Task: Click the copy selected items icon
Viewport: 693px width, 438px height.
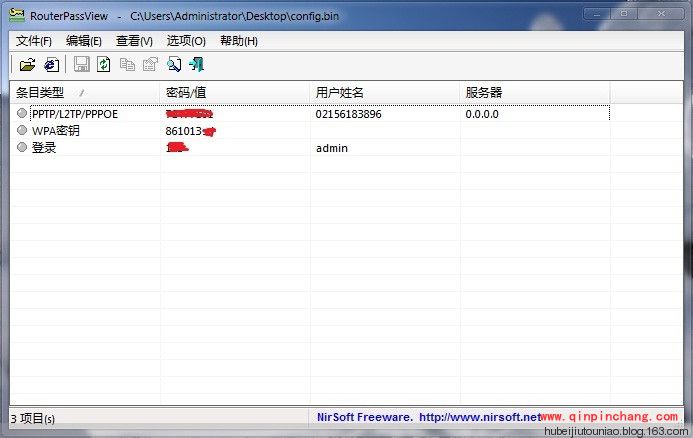Action: 127,65
